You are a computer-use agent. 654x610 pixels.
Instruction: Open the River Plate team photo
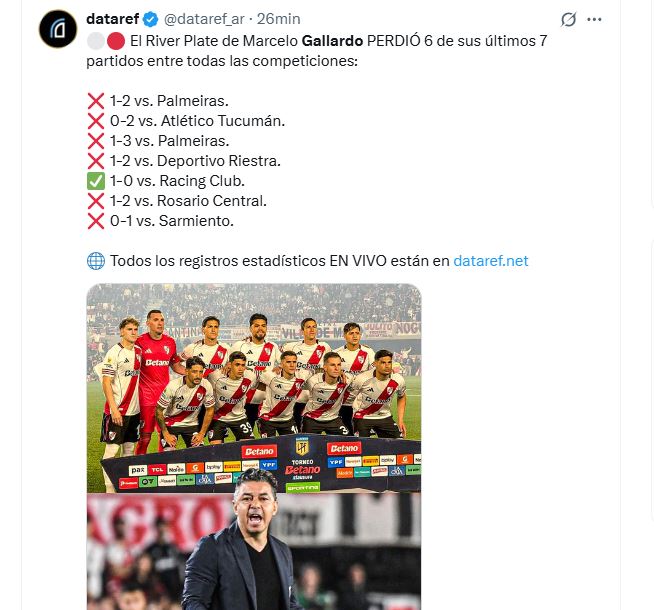pos(253,388)
